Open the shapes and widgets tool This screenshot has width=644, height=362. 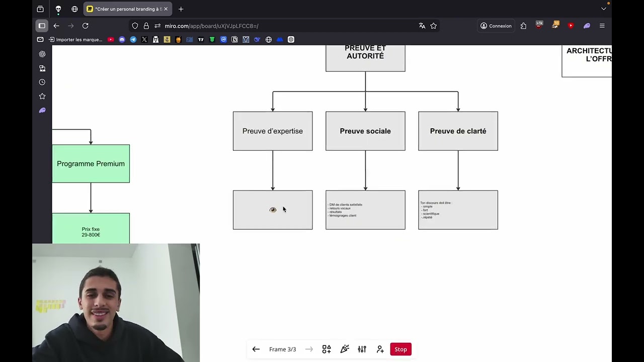coord(327,349)
